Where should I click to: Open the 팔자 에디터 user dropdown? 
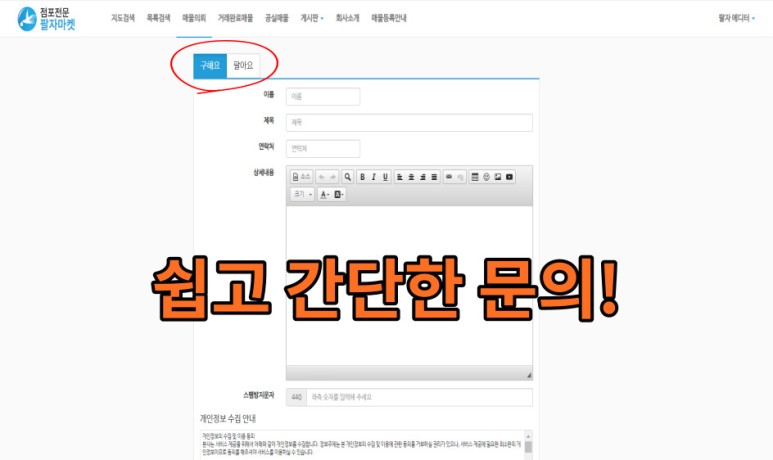pos(736,18)
